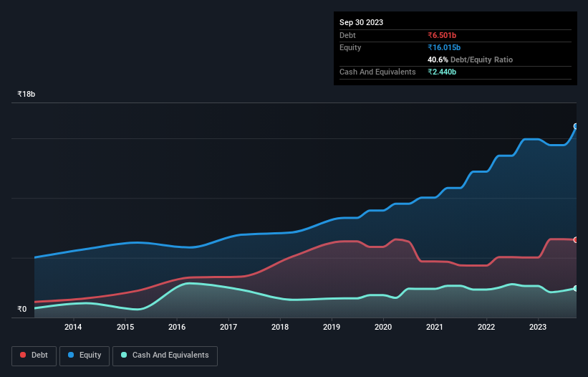Screen dimensions: 588x377
Task: Click the Equity row label in tooltip
Action: [x=350, y=47]
